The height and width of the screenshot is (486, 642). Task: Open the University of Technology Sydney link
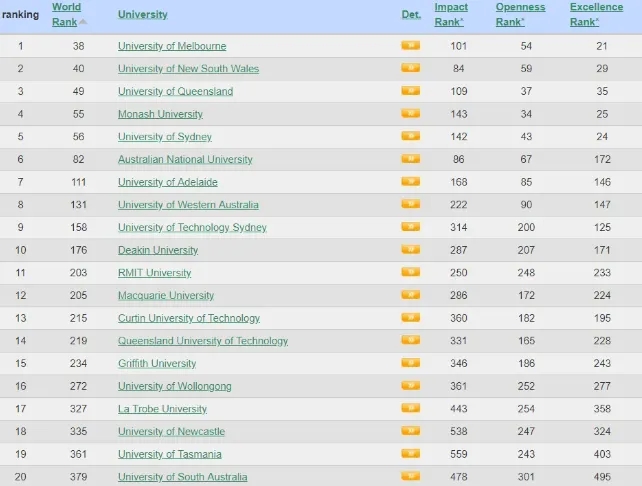point(192,227)
